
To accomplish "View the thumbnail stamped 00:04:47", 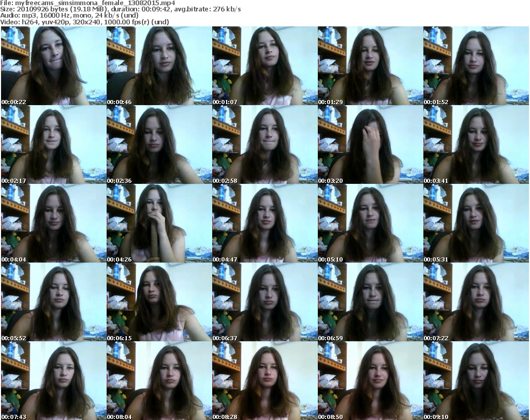I will (x=264, y=224).
